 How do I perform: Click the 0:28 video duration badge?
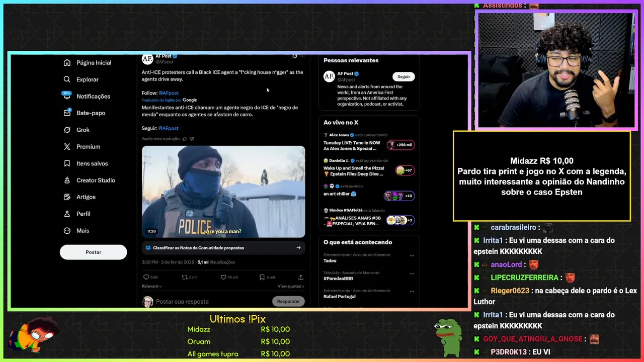[151, 231]
